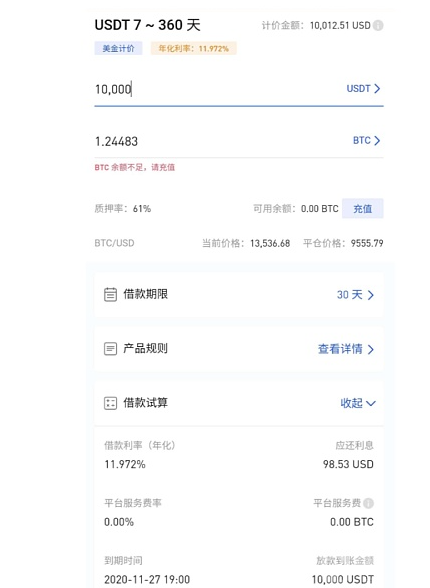Choose the 30 天 loan term option

[x=355, y=295]
